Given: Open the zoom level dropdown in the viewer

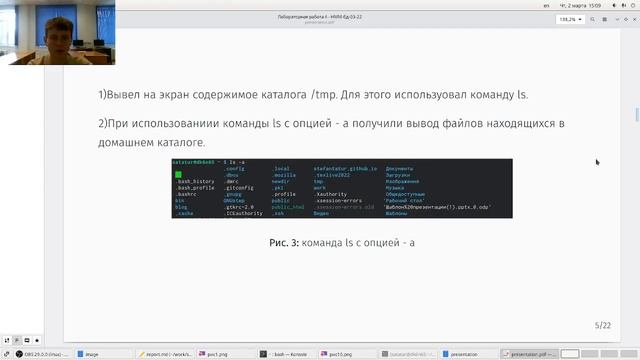Looking at the screenshot, I should coord(570,19).
